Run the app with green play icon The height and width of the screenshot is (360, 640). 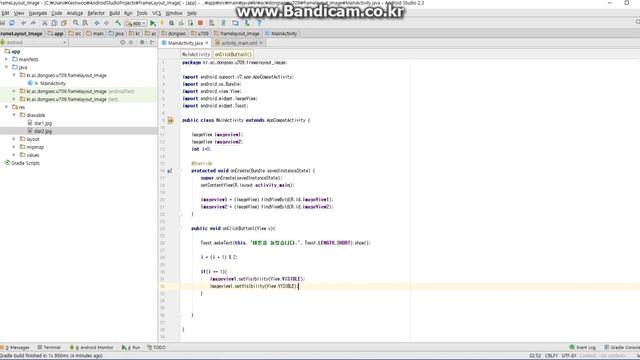click(153, 23)
